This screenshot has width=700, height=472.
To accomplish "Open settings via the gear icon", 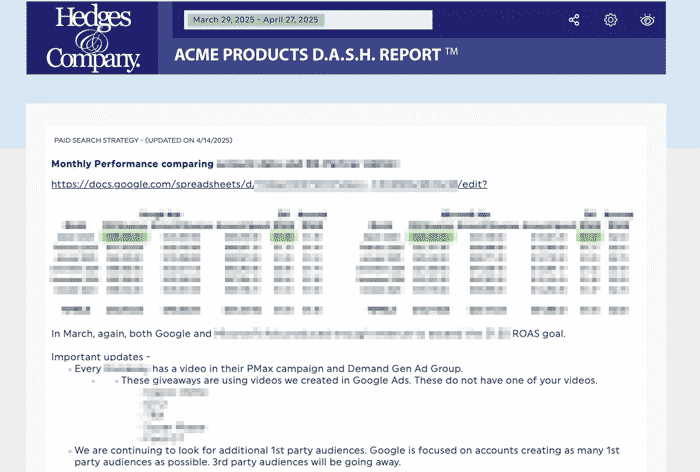I will (x=610, y=20).
